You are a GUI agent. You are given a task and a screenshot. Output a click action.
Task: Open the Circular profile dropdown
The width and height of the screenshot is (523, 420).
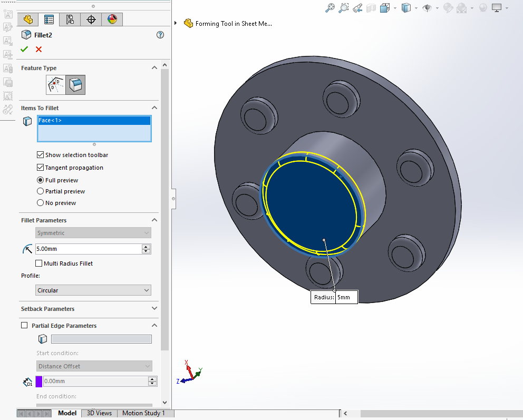pos(93,290)
